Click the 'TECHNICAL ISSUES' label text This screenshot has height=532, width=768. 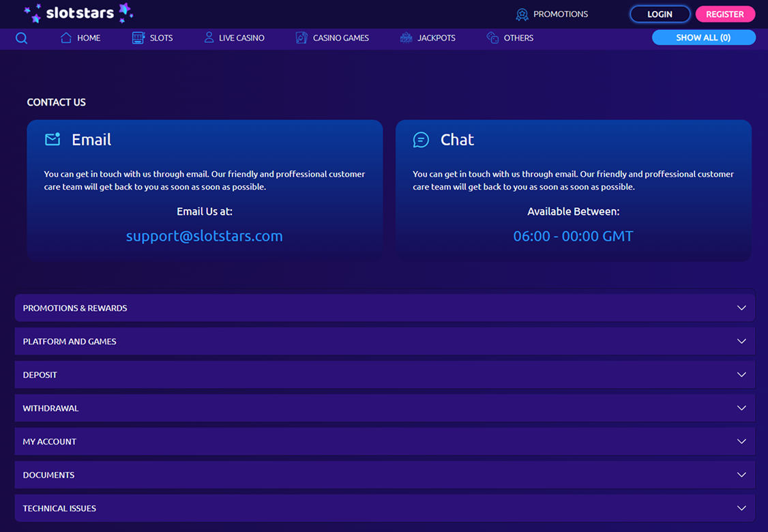click(x=60, y=508)
